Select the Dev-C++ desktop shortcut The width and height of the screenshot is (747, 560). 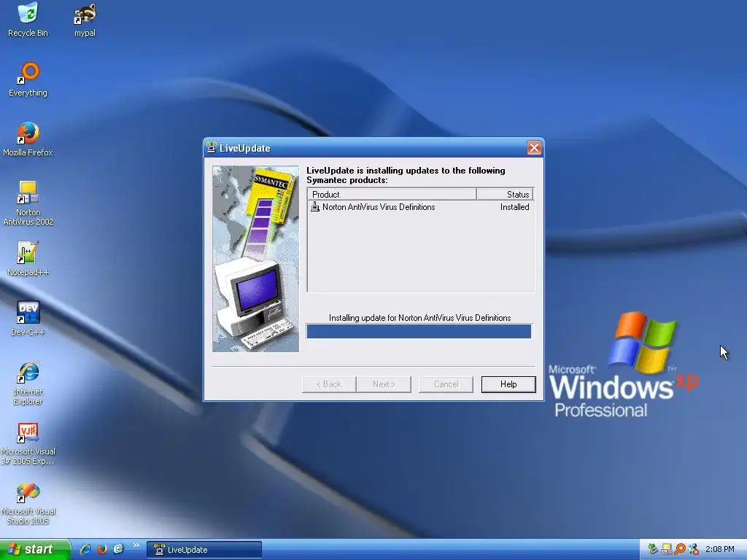tap(28, 318)
